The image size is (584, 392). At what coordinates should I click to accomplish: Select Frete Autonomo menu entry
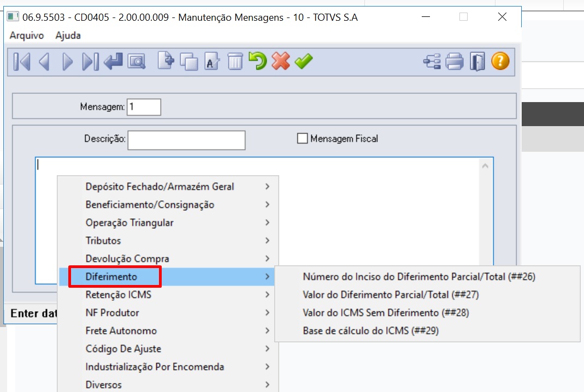pos(169,330)
